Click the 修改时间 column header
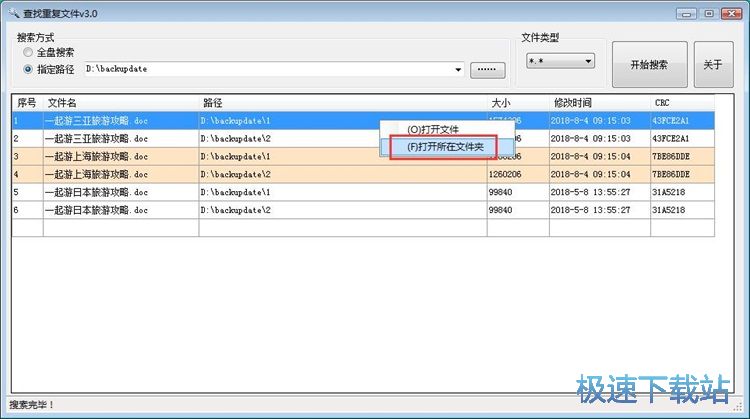This screenshot has height=419, width=750. coord(600,103)
